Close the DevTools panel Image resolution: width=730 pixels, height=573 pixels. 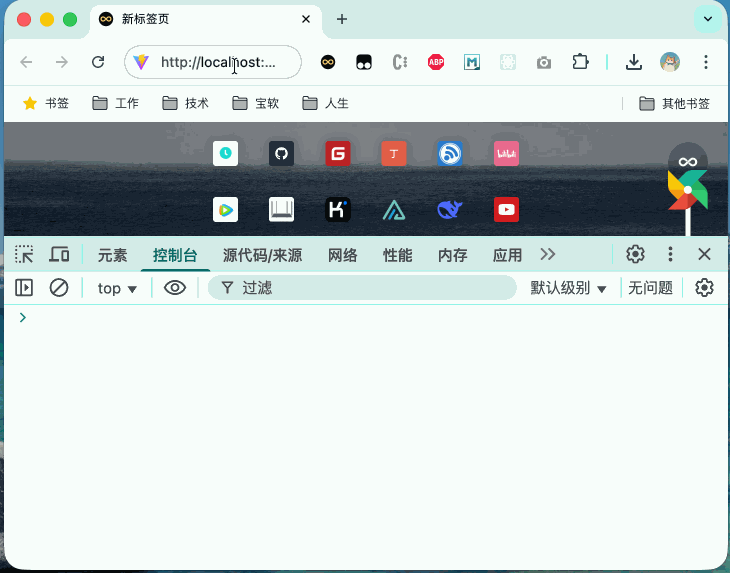tap(704, 254)
